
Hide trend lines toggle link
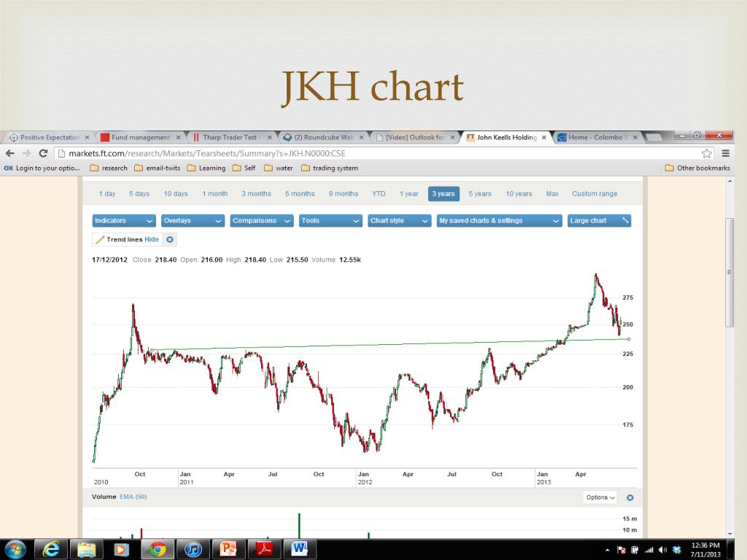click(x=152, y=239)
